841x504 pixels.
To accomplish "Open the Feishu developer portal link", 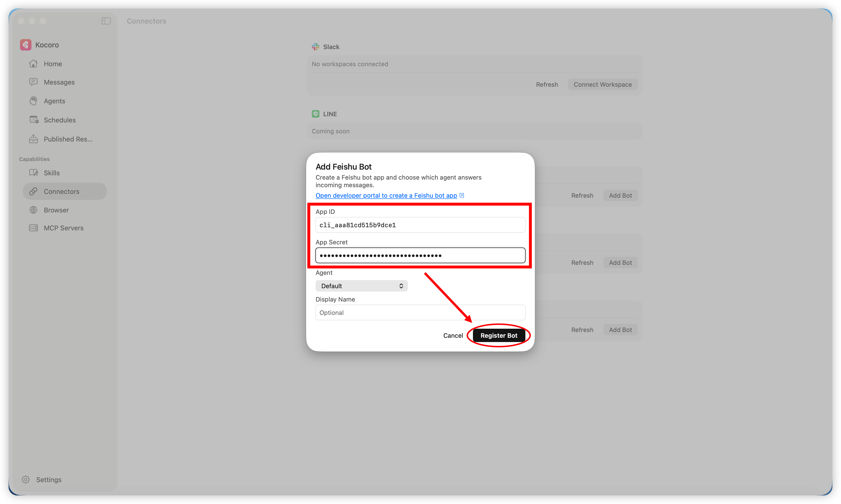I will click(x=386, y=196).
